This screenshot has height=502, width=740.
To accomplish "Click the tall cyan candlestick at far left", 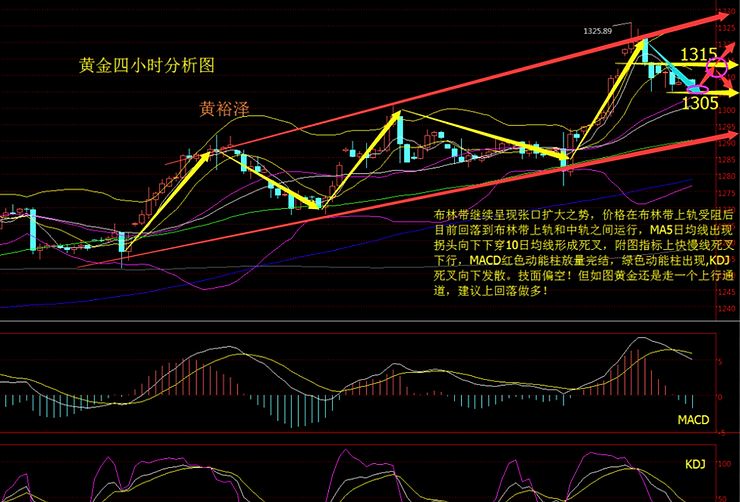I will 32,229.
